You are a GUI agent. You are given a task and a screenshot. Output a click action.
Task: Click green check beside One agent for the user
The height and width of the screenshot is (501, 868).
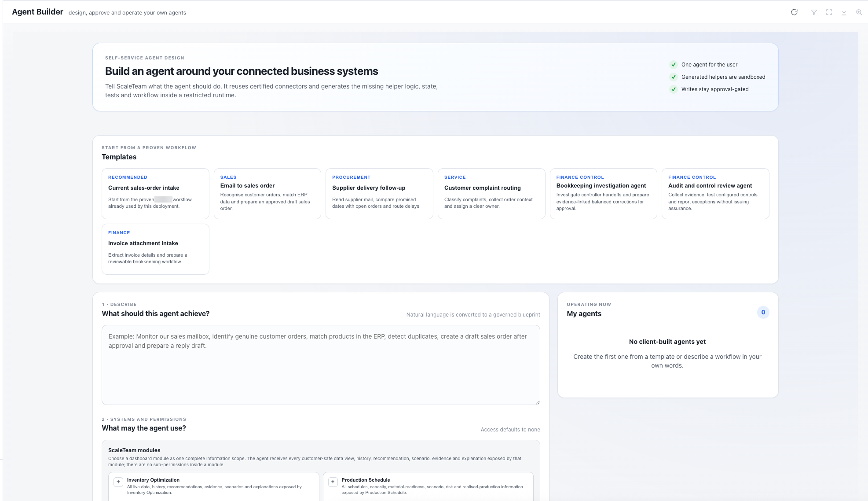point(673,65)
